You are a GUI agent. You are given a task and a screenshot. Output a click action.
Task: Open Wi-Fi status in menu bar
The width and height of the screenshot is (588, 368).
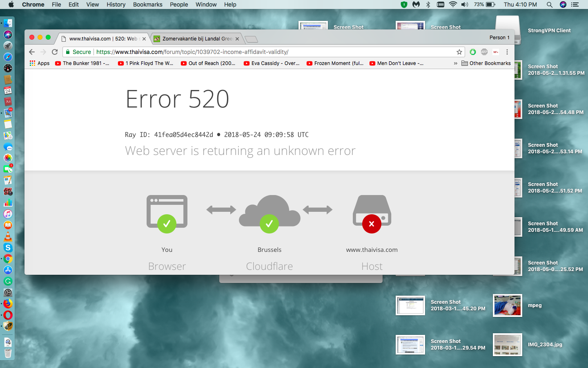(x=453, y=4)
